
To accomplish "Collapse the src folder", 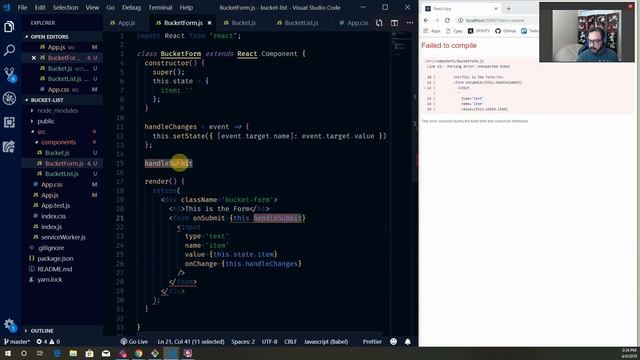I will coord(41,132).
